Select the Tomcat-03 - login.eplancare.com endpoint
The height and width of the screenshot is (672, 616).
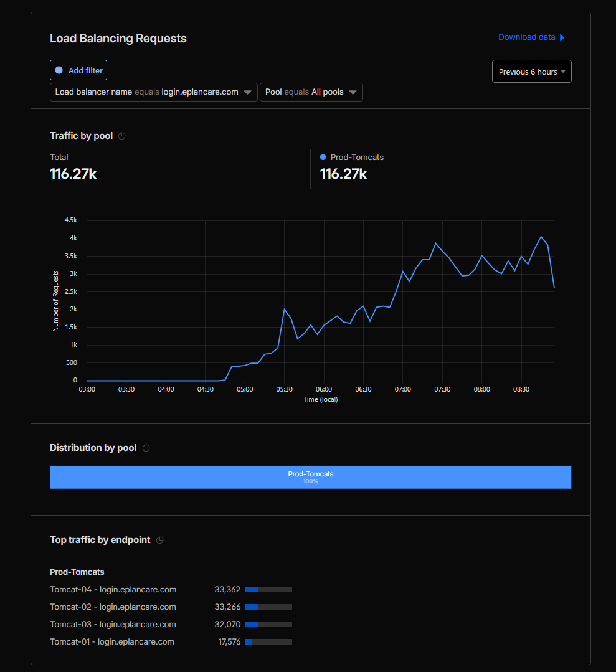click(x=113, y=624)
